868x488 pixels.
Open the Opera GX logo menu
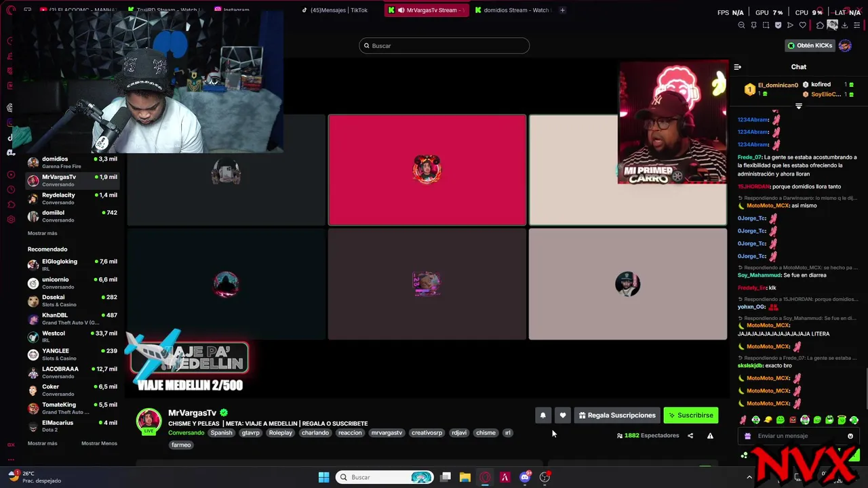pos(10,10)
